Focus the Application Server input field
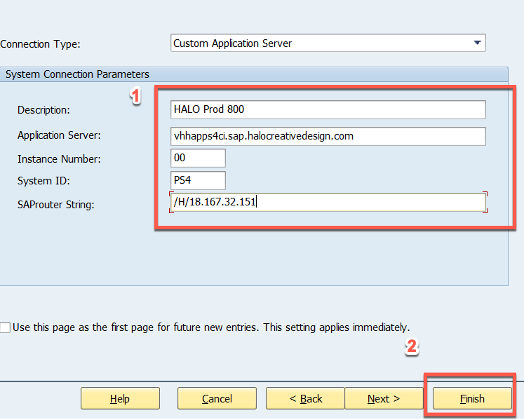The width and height of the screenshot is (524, 420). 328,136
